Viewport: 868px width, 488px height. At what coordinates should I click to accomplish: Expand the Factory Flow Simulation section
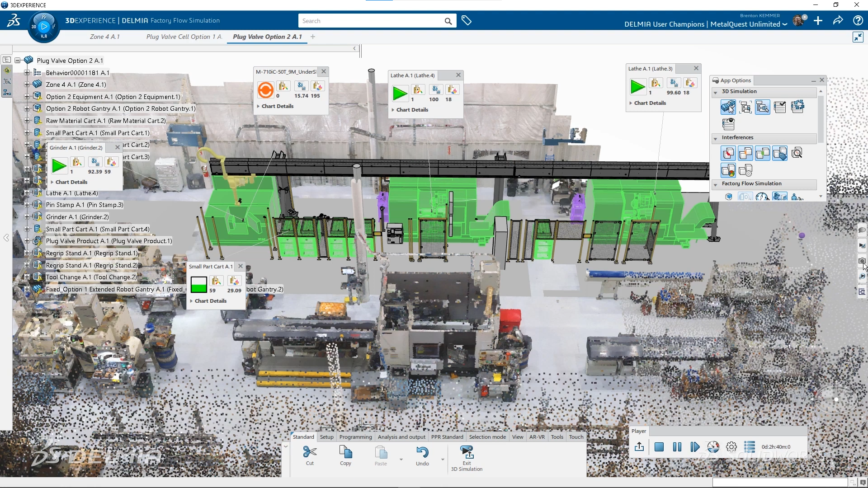tap(716, 184)
